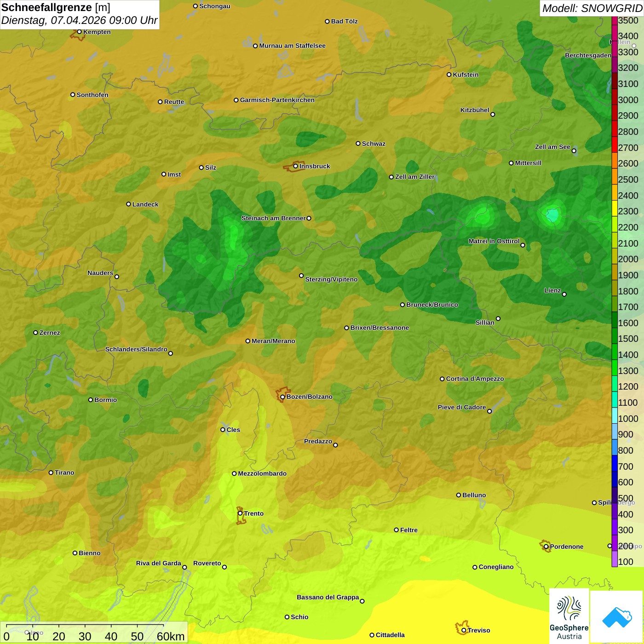Click the 700 m blue legend swatch
This screenshot has width=644, height=644.
coord(615,463)
